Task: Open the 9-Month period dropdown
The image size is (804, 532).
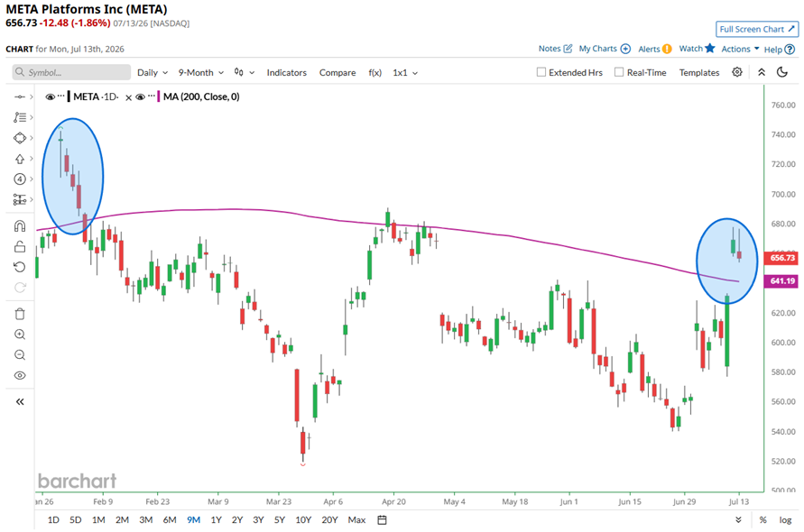Action: (x=201, y=73)
